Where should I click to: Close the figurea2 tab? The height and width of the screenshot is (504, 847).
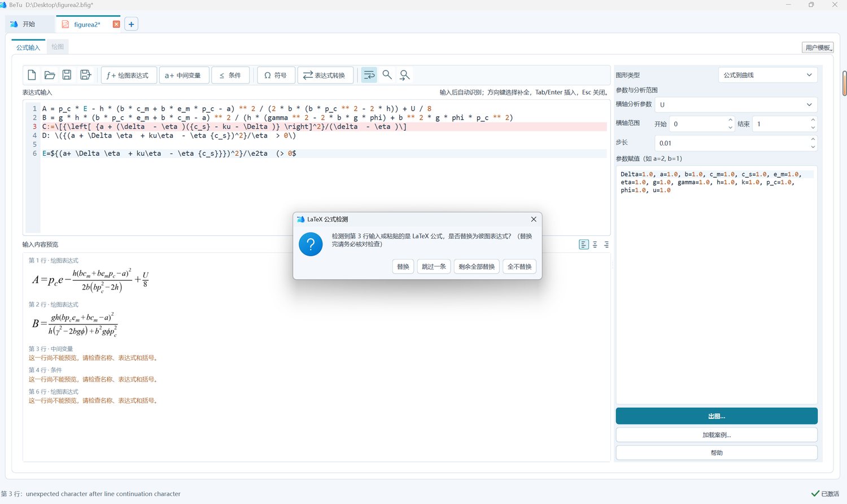[x=116, y=24]
